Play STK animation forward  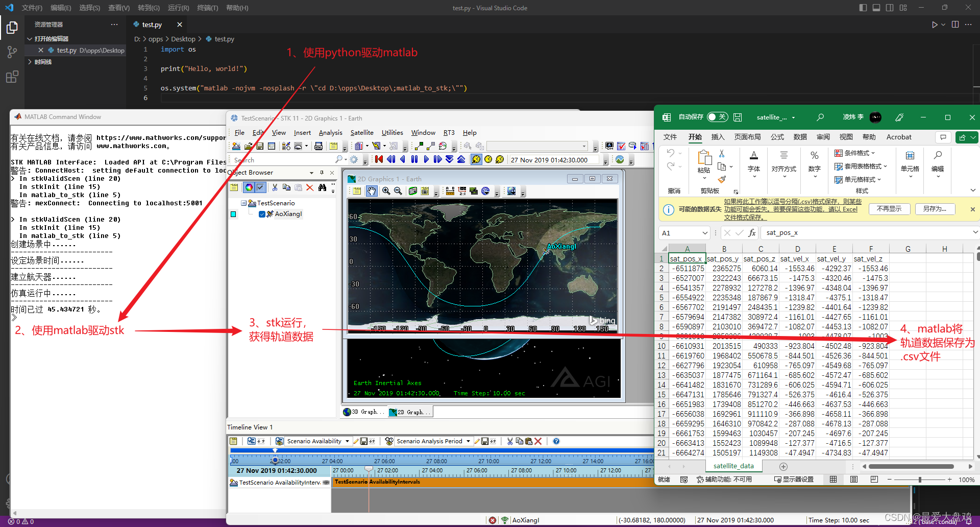pos(426,160)
